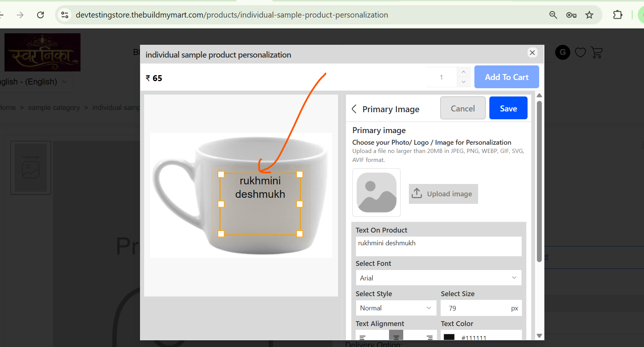Go forward in the browser history
This screenshot has height=347, width=644.
pos(20,15)
